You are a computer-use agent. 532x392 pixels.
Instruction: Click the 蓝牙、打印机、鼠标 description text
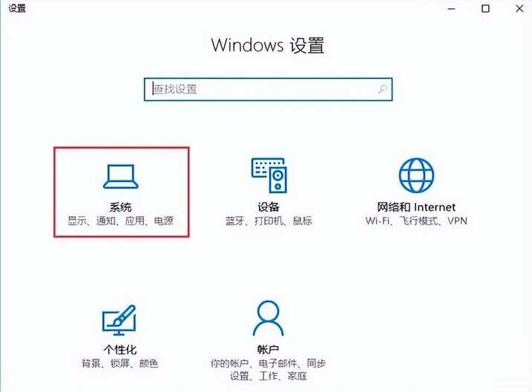[269, 221]
